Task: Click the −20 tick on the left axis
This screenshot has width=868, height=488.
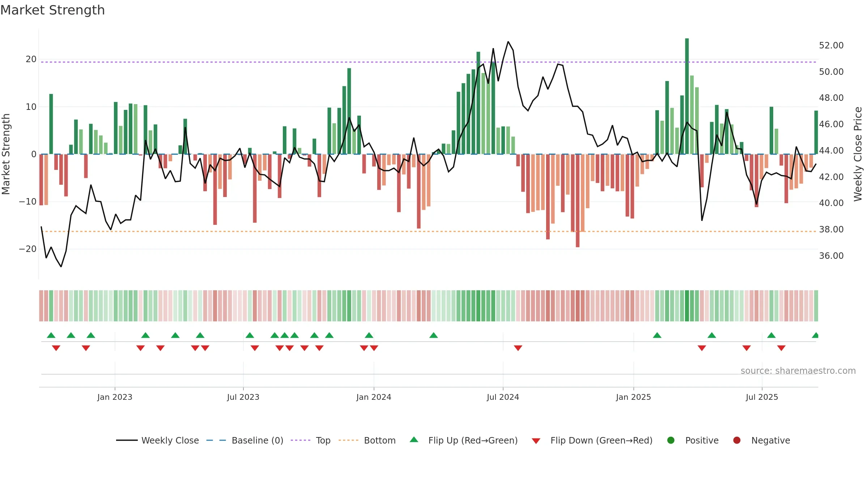Action: tap(28, 249)
